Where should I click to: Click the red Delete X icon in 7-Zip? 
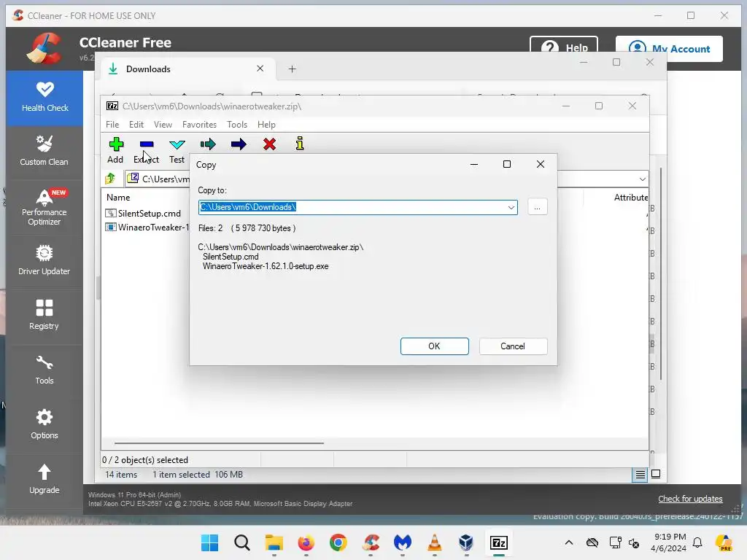[x=269, y=144]
